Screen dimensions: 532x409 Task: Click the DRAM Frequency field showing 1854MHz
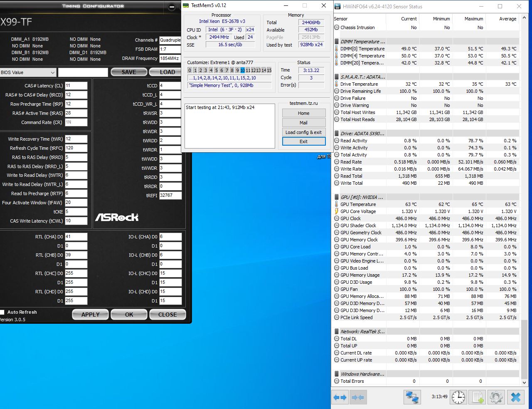click(x=170, y=59)
